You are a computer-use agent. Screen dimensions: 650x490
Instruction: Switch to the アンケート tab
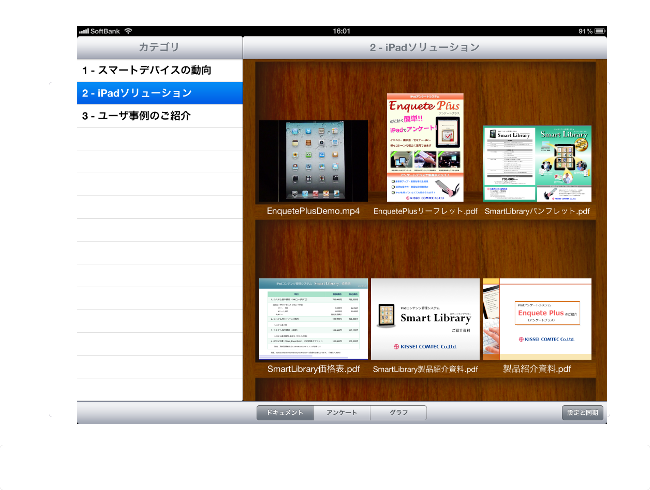pyautogui.click(x=342, y=412)
